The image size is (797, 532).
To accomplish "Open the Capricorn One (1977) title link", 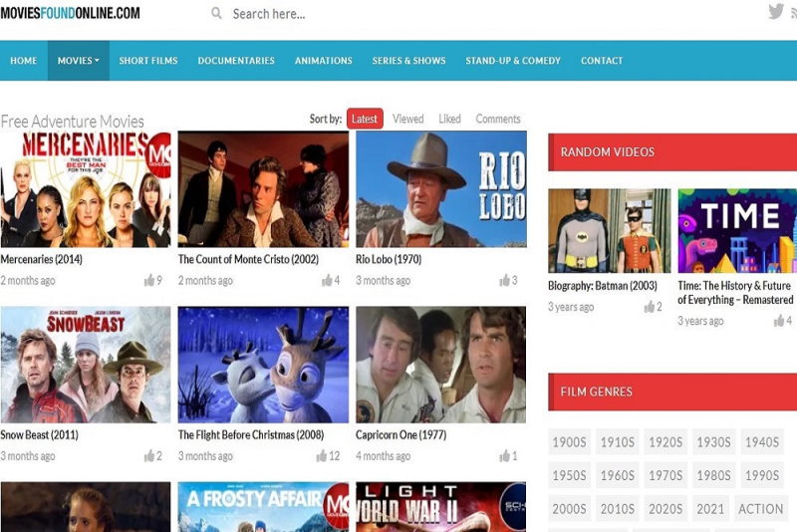I will coord(401,435).
